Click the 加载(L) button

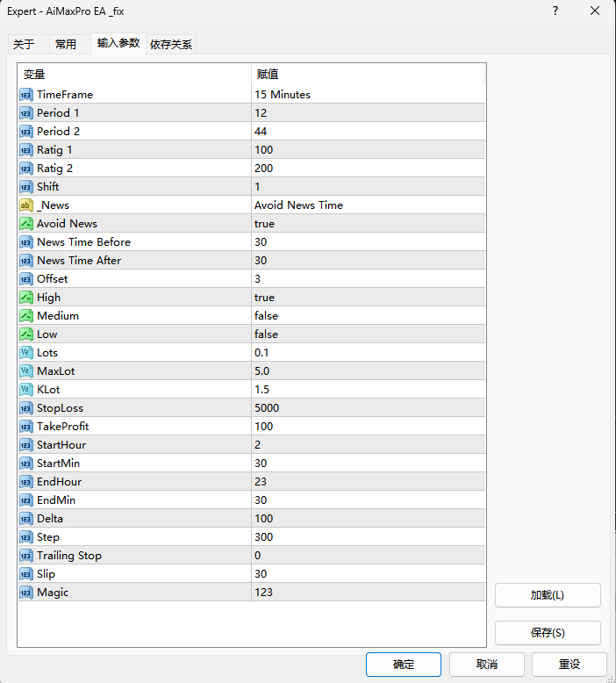(x=548, y=595)
